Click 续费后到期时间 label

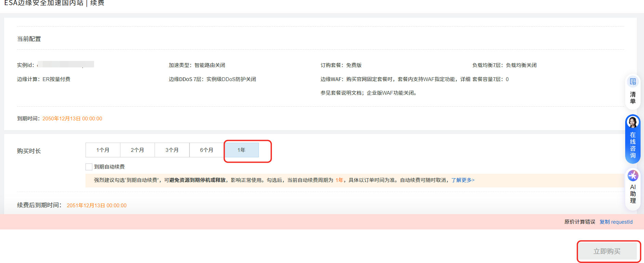click(x=39, y=205)
